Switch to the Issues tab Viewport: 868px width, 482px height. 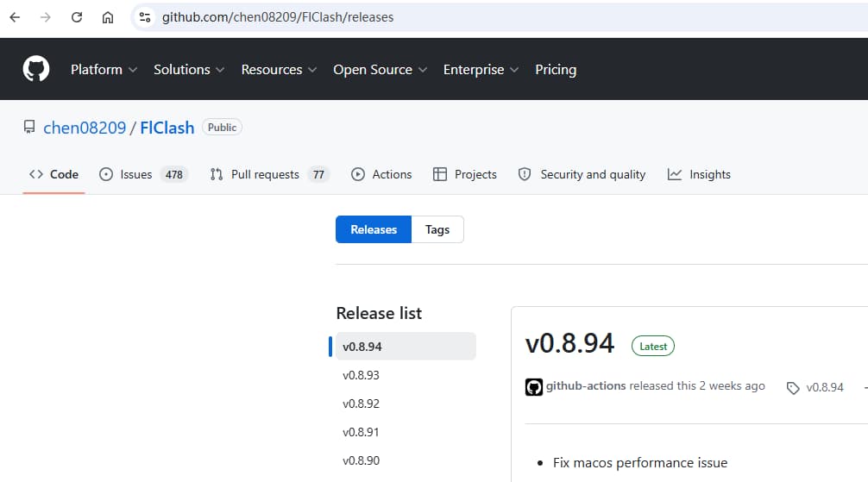pos(143,174)
